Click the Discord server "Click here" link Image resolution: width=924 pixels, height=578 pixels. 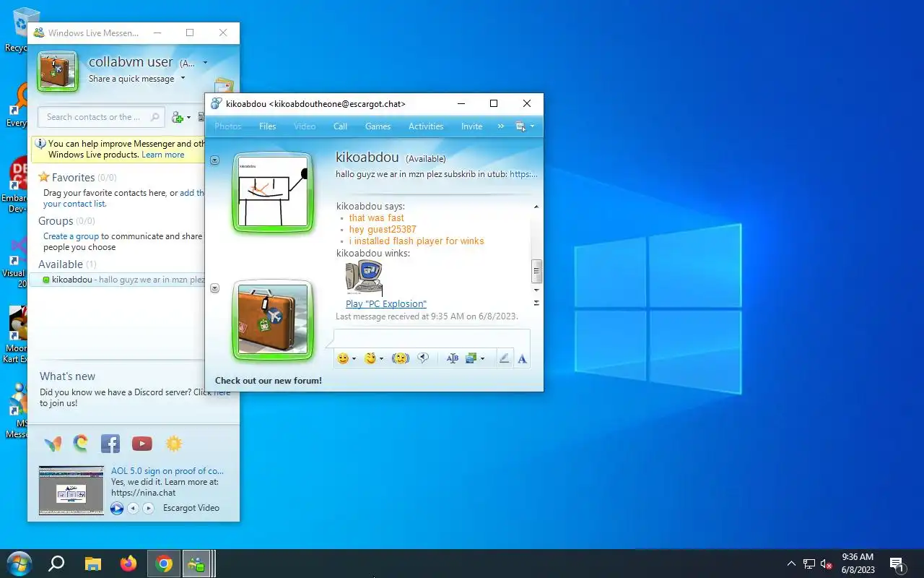(212, 392)
